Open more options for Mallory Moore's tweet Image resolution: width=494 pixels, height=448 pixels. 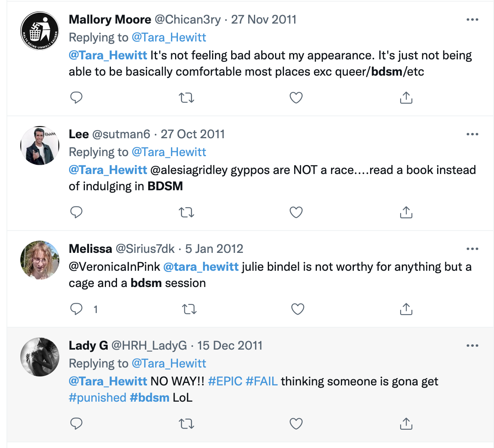(472, 20)
